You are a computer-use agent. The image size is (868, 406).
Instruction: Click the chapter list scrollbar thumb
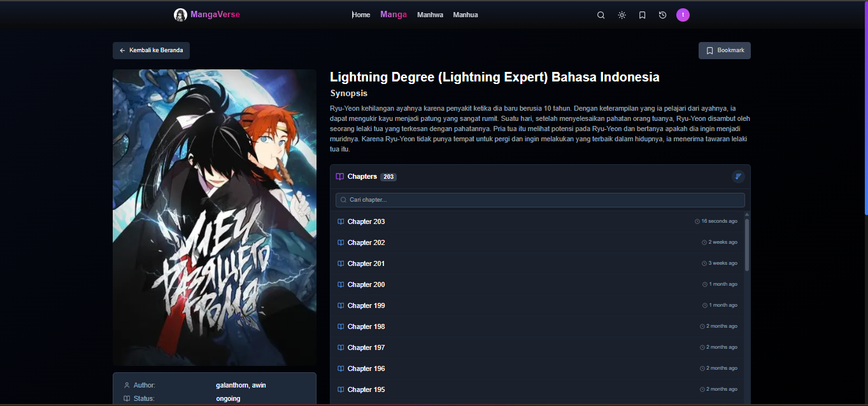pos(747,245)
